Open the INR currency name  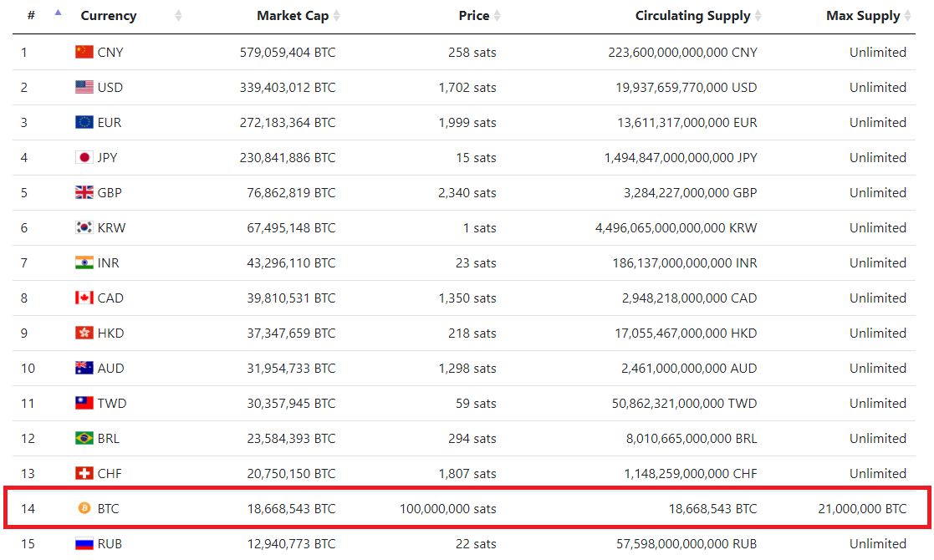(x=109, y=263)
